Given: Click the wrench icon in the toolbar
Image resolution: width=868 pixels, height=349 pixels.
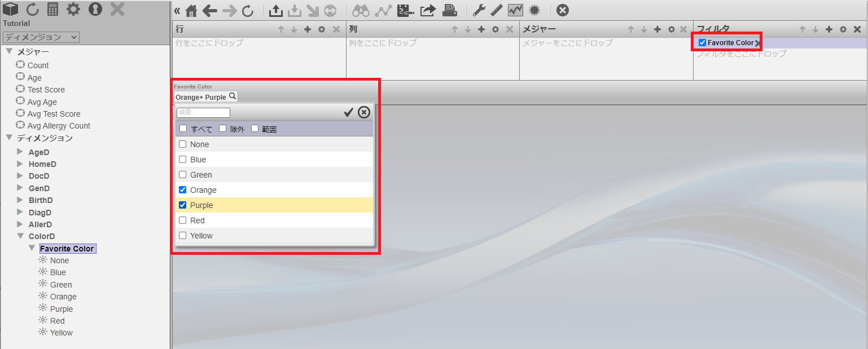Looking at the screenshot, I should click(479, 10).
